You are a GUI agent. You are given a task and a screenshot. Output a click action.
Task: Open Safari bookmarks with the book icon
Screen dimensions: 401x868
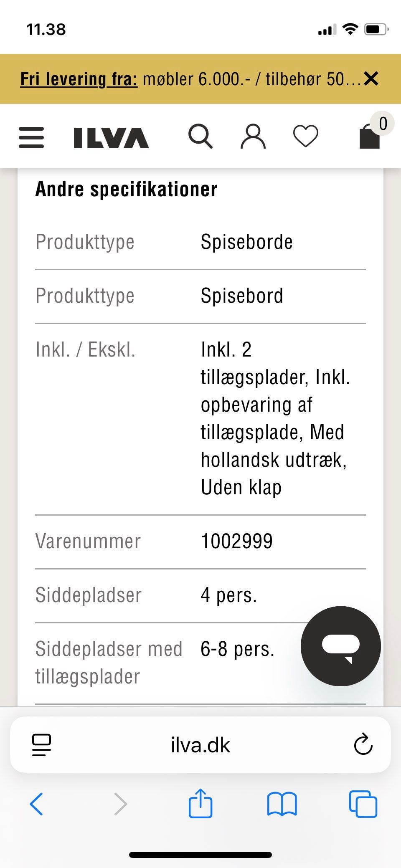point(282,803)
